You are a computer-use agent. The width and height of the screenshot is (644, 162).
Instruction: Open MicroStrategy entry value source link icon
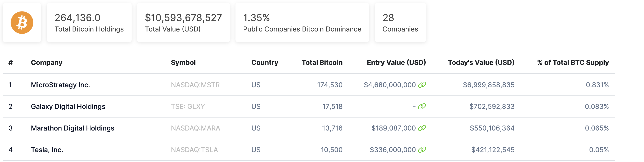point(422,85)
